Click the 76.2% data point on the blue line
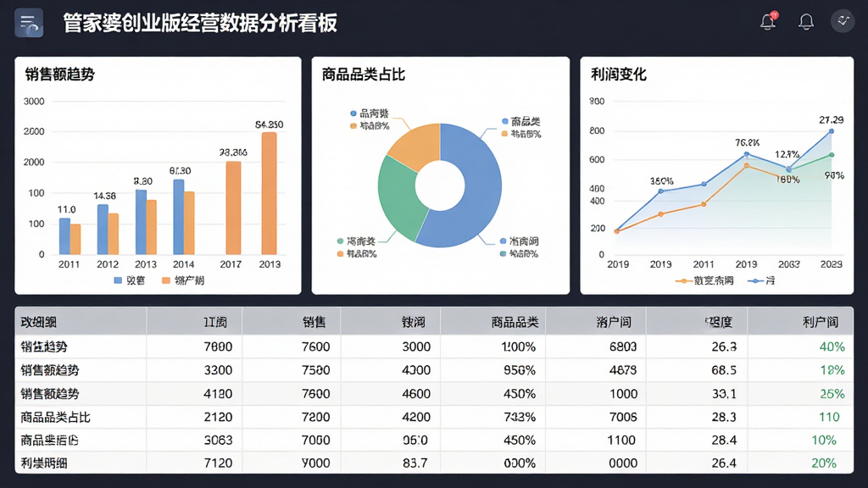Image resolution: width=868 pixels, height=488 pixels. (x=747, y=154)
